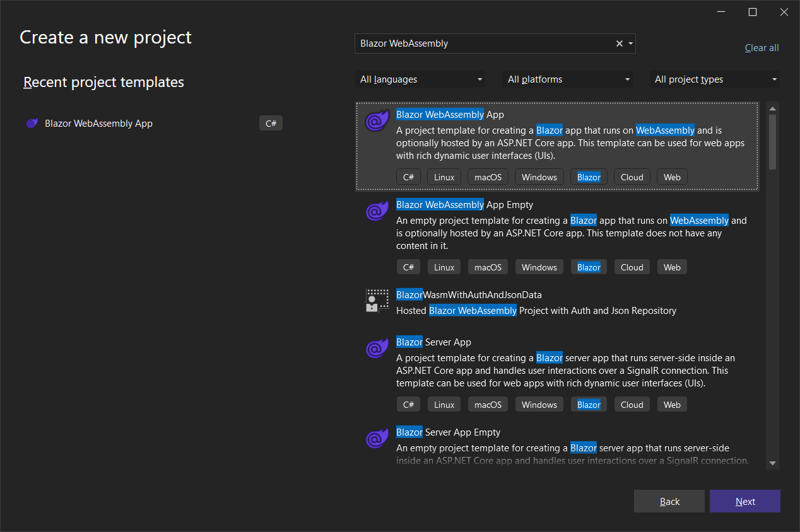Screen dimensions: 800x532
Task: Select the Blazor Server App template title
Action: [x=433, y=342]
